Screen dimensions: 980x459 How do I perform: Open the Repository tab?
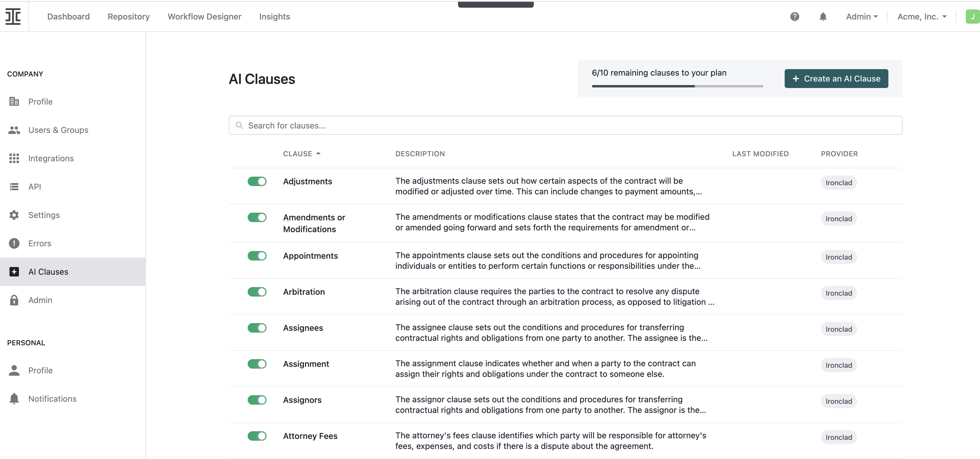click(x=129, y=16)
